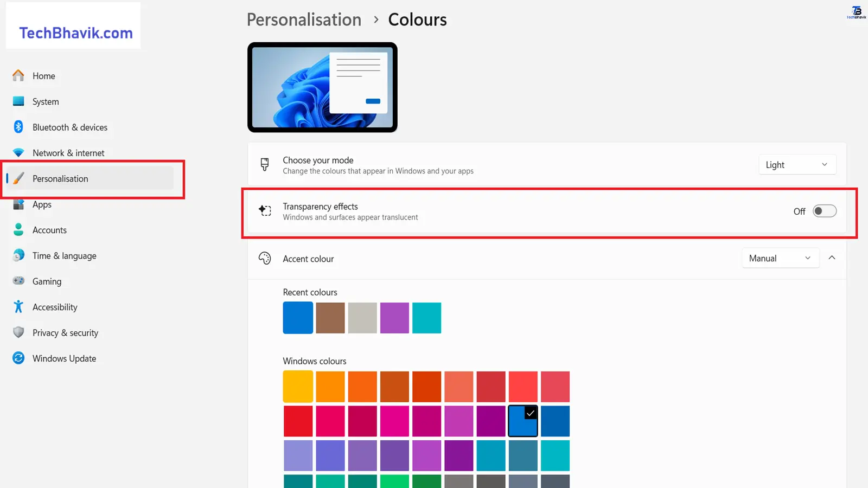868x488 pixels.
Task: Pick the brown recent colour swatch
Action: pos(330,318)
